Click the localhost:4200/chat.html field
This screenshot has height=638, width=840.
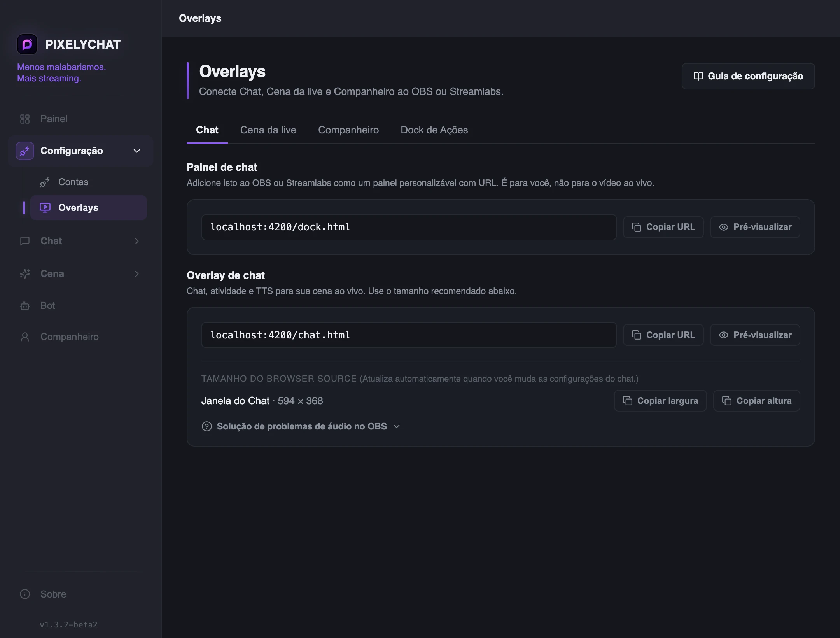pos(409,335)
